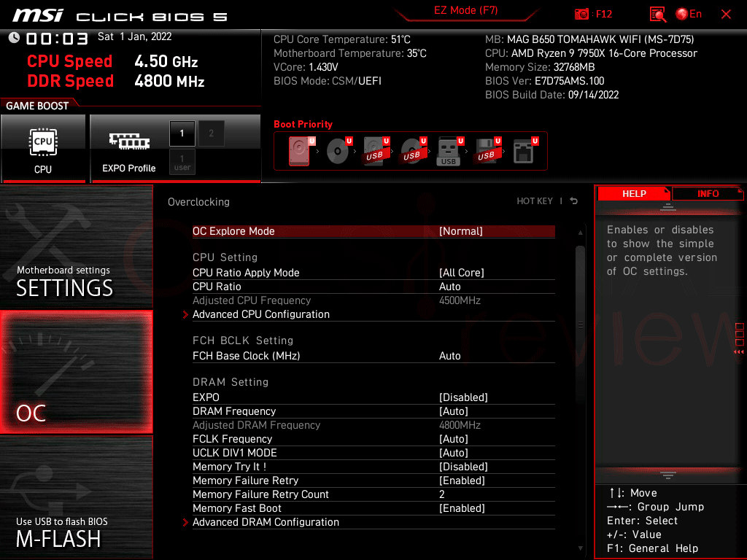Screen dimensions: 747x560
Task: Select EXPO profile 1
Action: 182,133
